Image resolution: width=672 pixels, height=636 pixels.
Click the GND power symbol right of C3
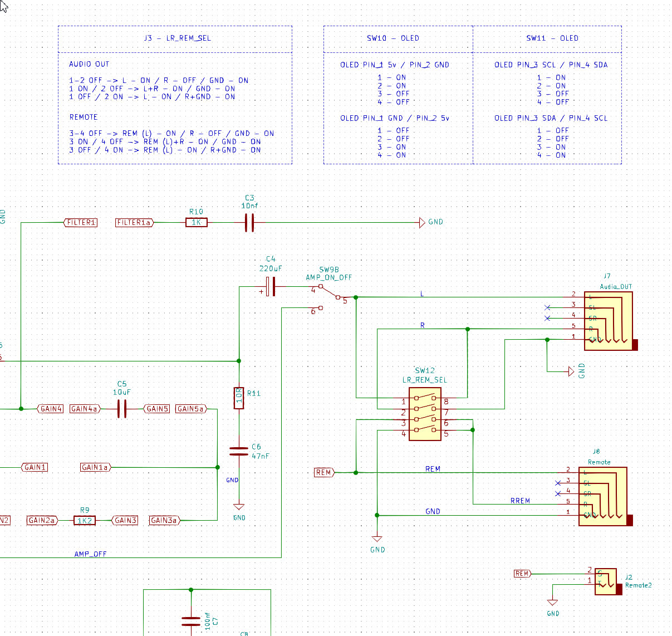(x=431, y=222)
